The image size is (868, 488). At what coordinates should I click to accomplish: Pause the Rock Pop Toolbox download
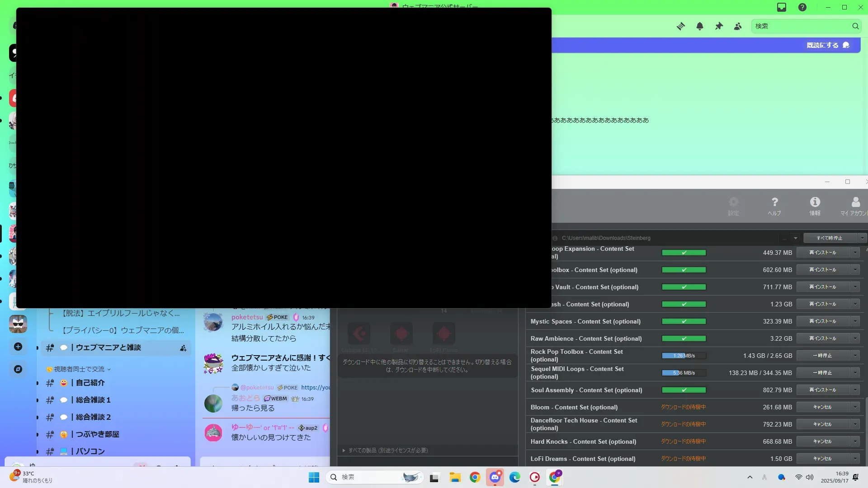point(822,356)
